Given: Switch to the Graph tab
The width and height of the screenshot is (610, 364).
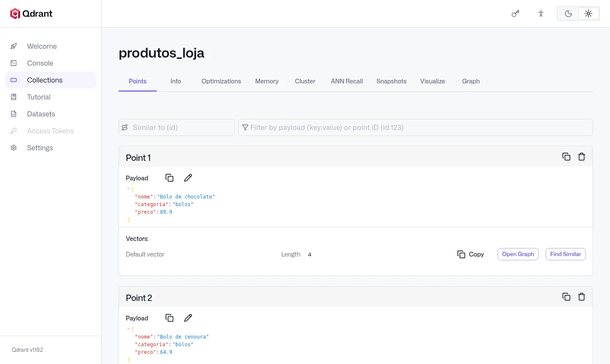Looking at the screenshot, I should point(471,81).
